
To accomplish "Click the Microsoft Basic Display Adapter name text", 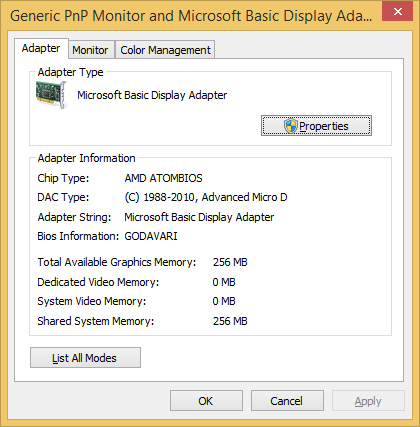I will tap(152, 95).
